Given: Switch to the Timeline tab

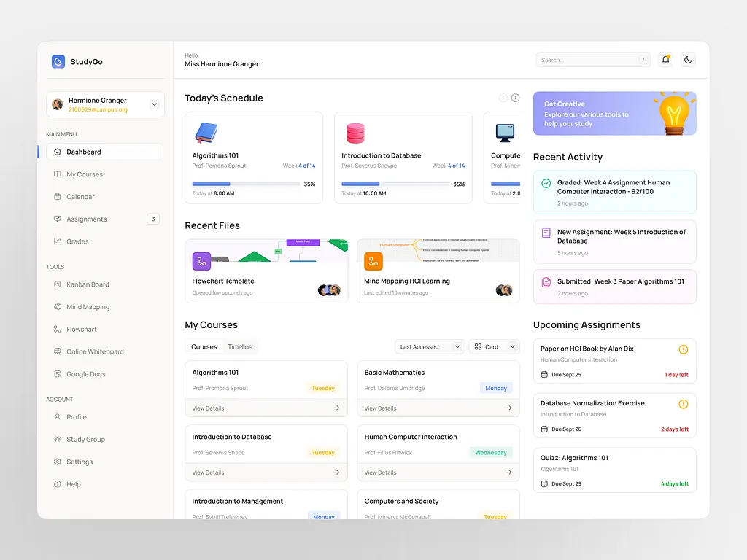Looking at the screenshot, I should coord(239,346).
